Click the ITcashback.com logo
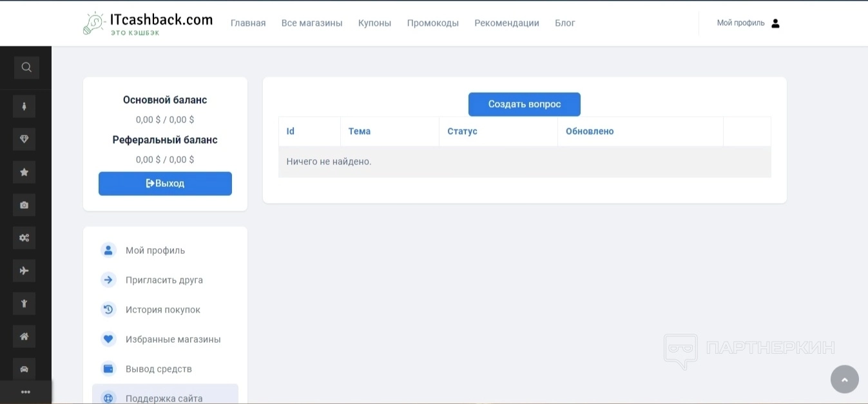Screen dimensions: 868x404 click(x=148, y=23)
